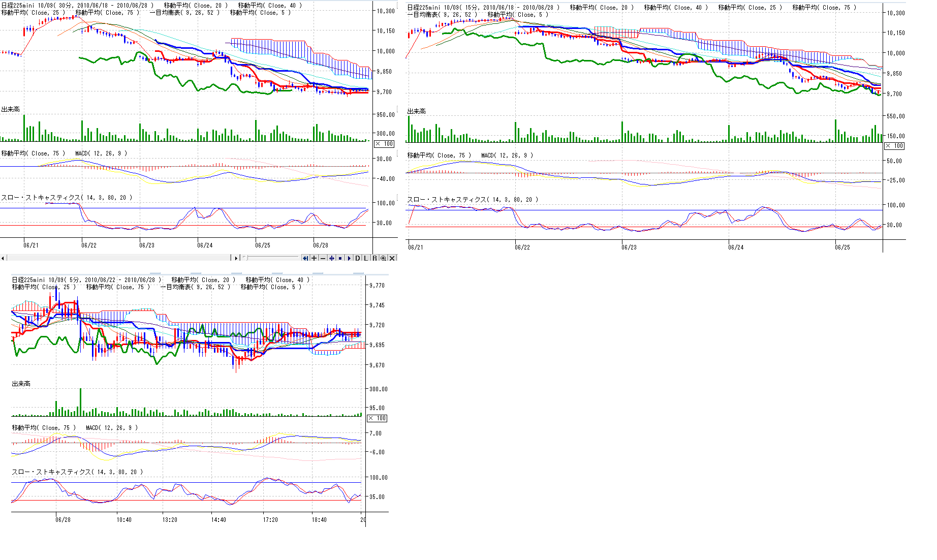Click the R button in chart toolbar
Viewport: 937px width, 560px height.
click(x=374, y=258)
